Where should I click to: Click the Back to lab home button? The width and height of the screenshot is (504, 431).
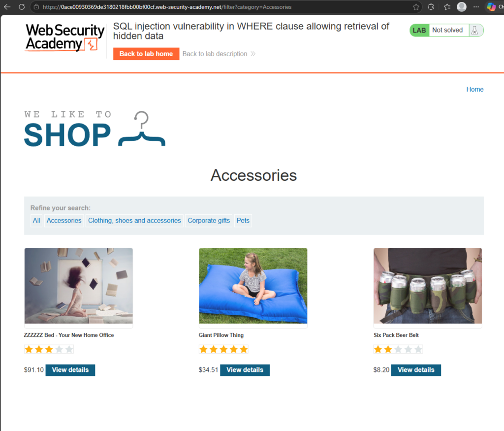click(146, 54)
